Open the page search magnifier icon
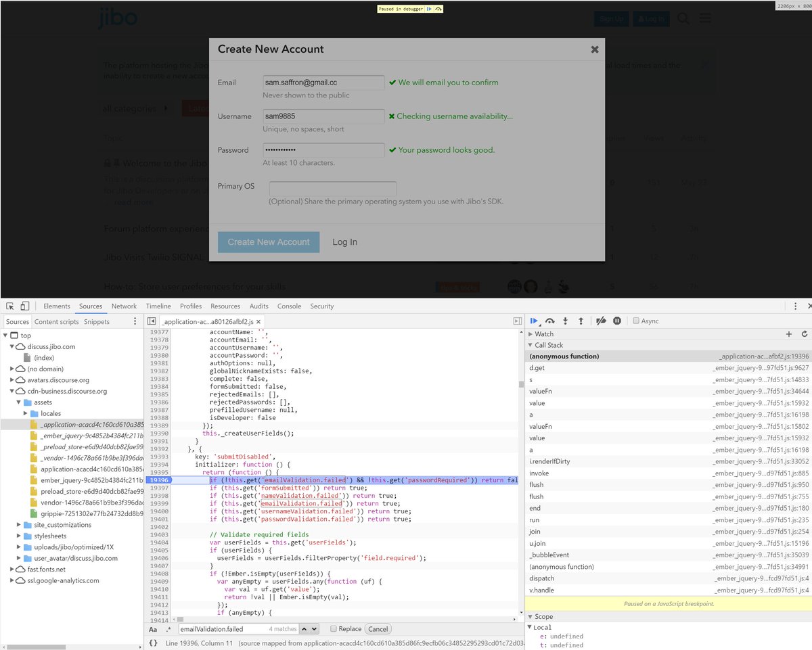 point(683,18)
